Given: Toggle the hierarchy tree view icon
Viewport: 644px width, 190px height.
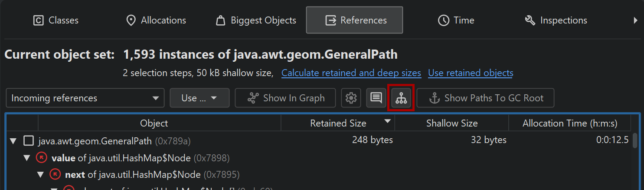Looking at the screenshot, I should click(401, 98).
